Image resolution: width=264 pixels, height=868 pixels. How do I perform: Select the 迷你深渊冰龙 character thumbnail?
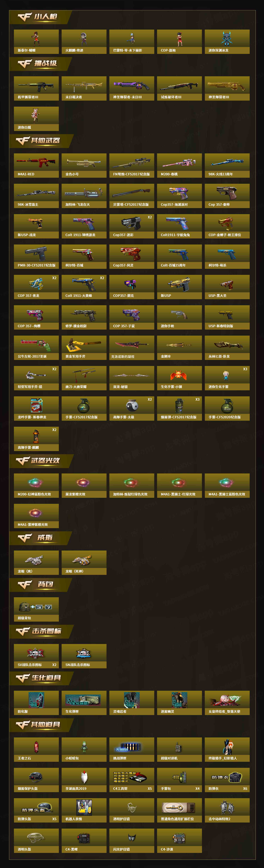click(227, 42)
